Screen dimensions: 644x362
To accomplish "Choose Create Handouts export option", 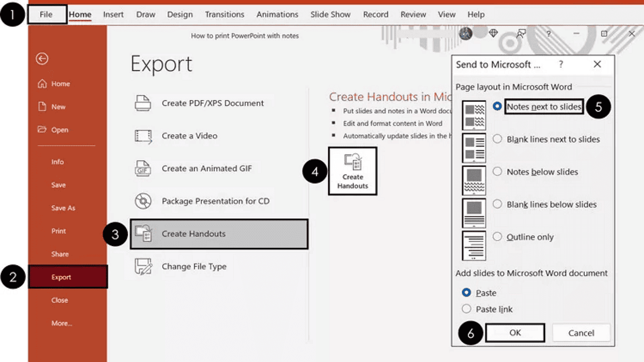I will click(x=219, y=234).
